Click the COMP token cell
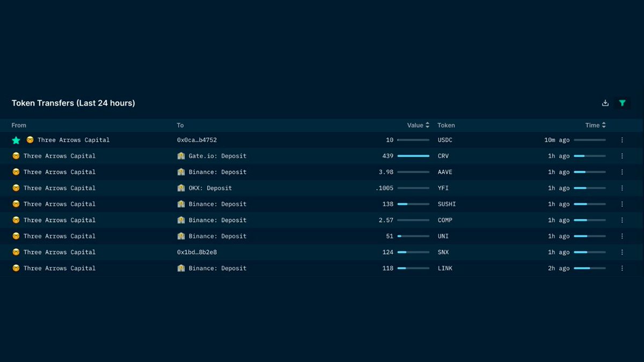Screen dimensions: 644x362 445,220
